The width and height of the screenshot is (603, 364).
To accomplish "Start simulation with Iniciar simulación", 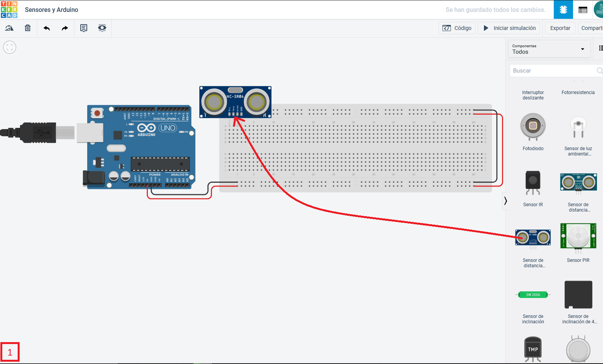I will [x=509, y=28].
